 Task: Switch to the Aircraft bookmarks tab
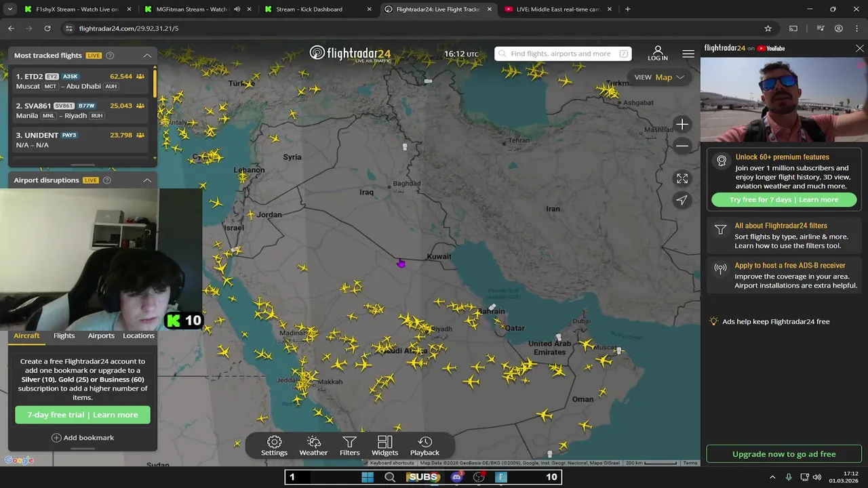click(27, 335)
